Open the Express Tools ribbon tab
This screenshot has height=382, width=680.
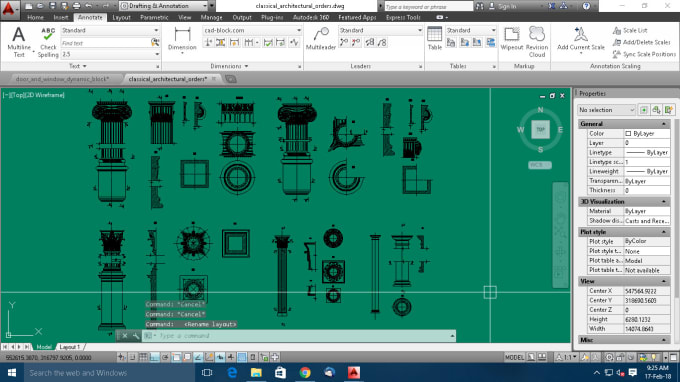(x=403, y=17)
